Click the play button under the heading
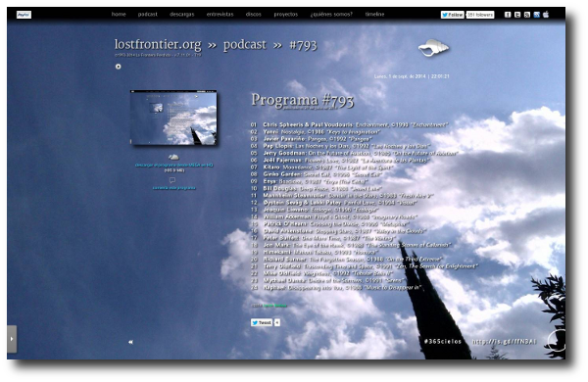 (x=119, y=67)
